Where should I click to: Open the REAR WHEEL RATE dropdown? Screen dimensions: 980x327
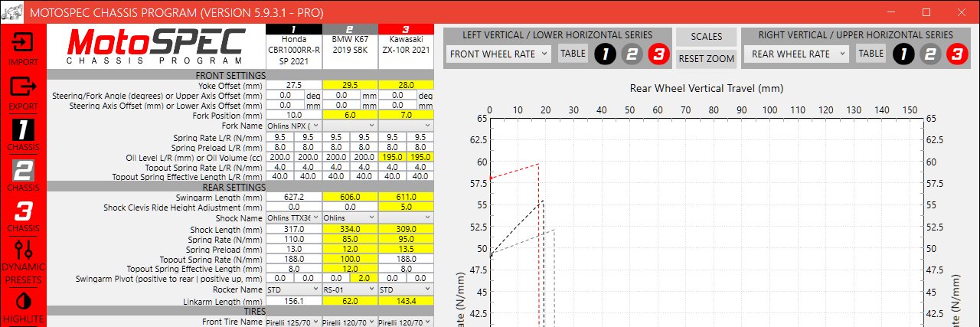tap(797, 54)
